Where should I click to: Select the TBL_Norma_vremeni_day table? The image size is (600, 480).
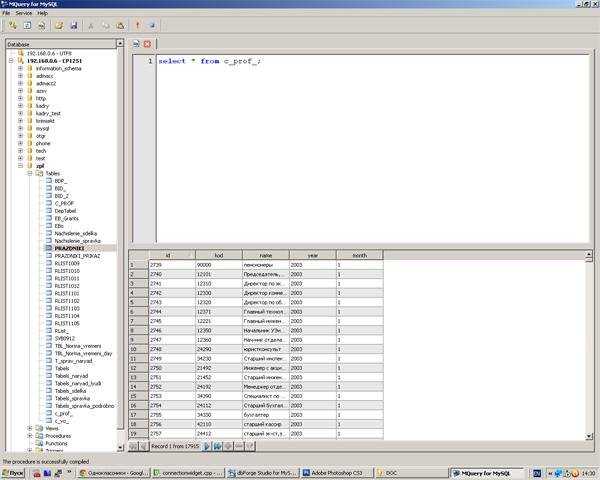83,353
